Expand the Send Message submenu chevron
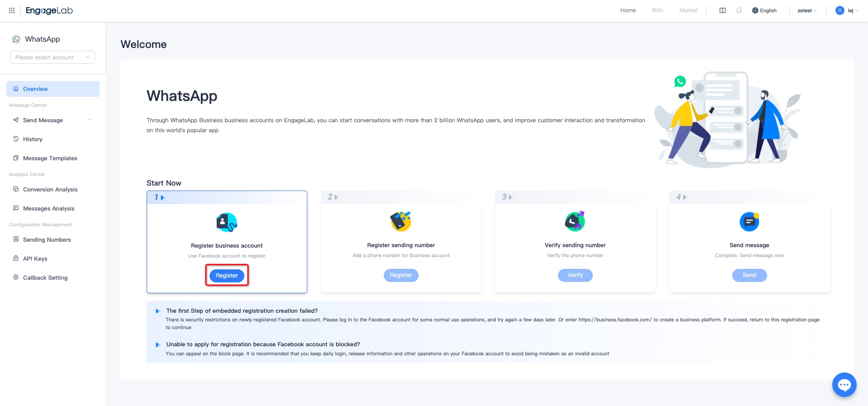868x406 pixels. (x=90, y=120)
